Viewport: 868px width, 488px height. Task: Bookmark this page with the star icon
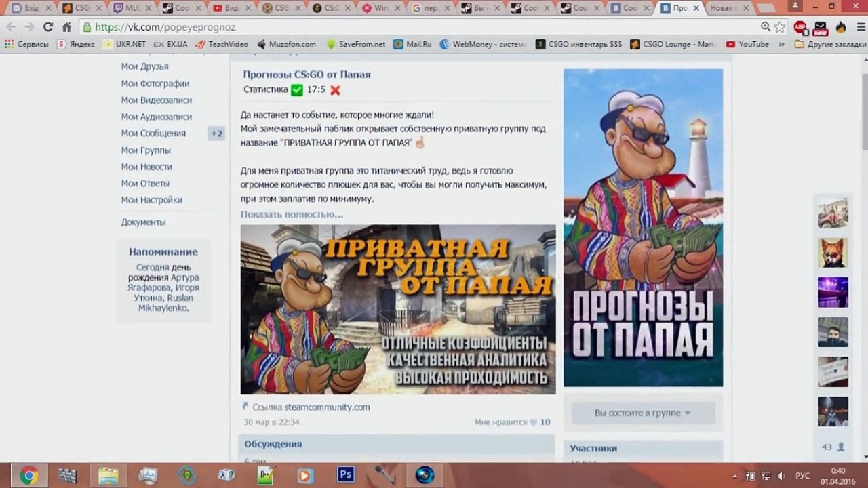point(780,27)
